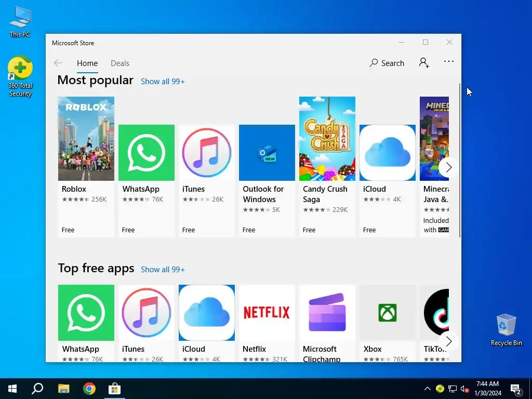The width and height of the screenshot is (532, 399).
Task: Click the Free label under Candy Crush Saga
Action: [x=309, y=230]
